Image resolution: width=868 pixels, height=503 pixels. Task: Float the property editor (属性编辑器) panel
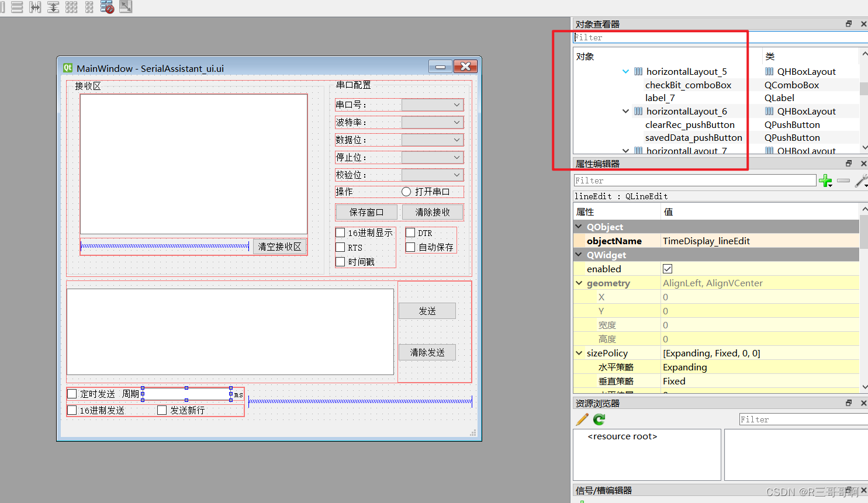[849, 164]
